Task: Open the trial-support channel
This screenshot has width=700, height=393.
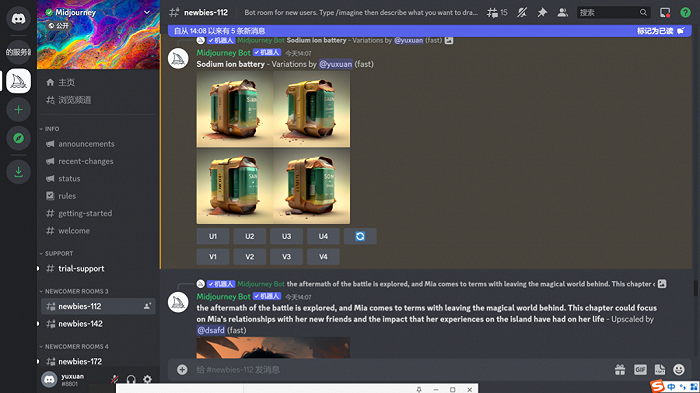Action: point(98,268)
